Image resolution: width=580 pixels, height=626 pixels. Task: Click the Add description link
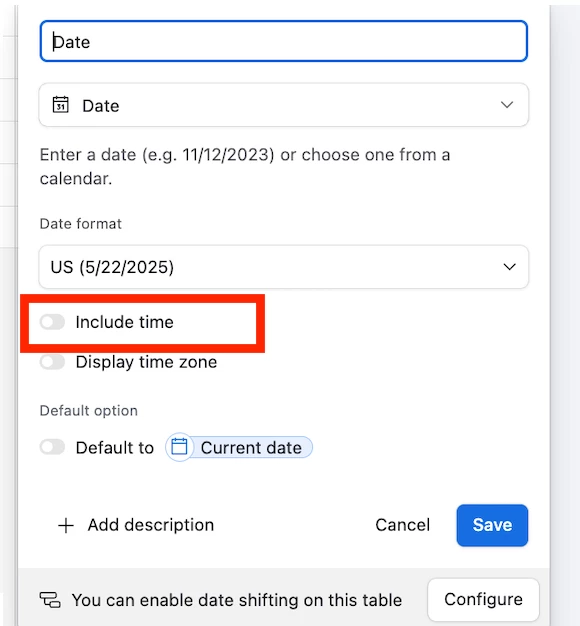tap(151, 525)
